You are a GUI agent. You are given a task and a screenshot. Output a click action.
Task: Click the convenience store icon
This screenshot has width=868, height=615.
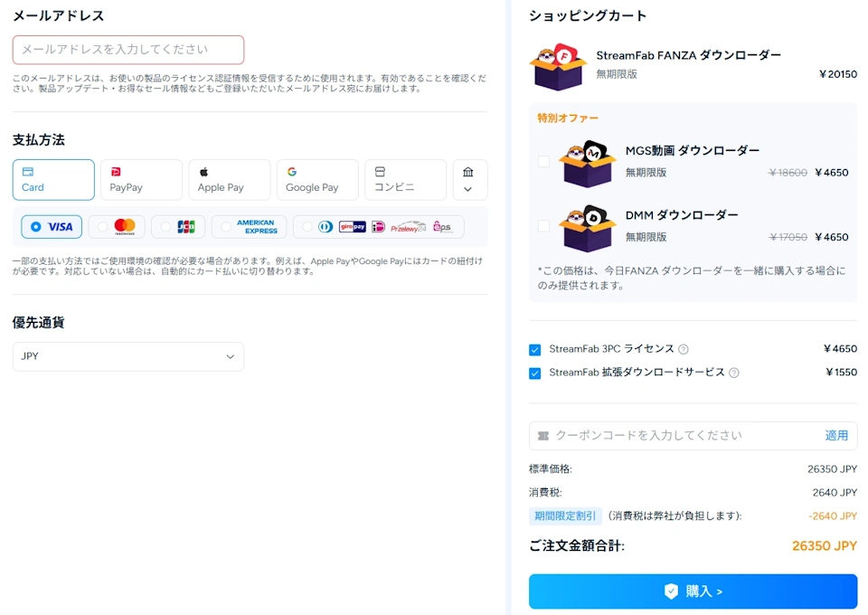click(380, 172)
